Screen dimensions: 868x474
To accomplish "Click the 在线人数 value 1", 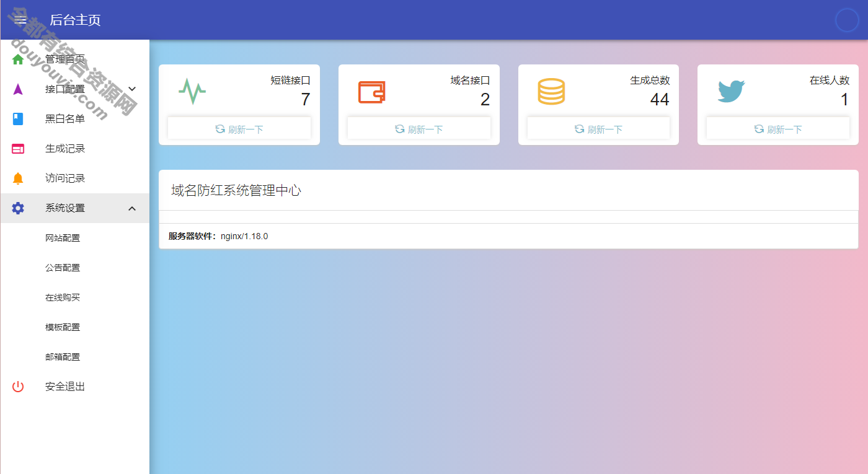I will [844, 99].
